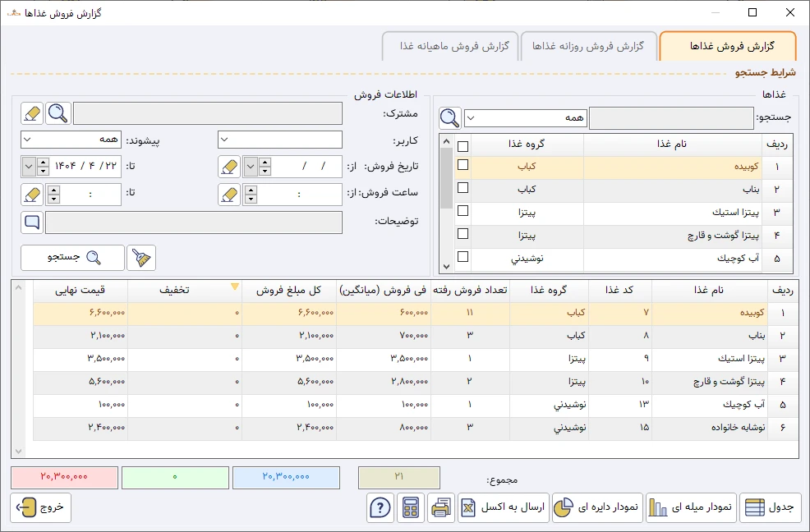The image size is (810, 532).
Task: Check the پیتزا گوشت و قارچ checkbox
Action: tap(463, 234)
